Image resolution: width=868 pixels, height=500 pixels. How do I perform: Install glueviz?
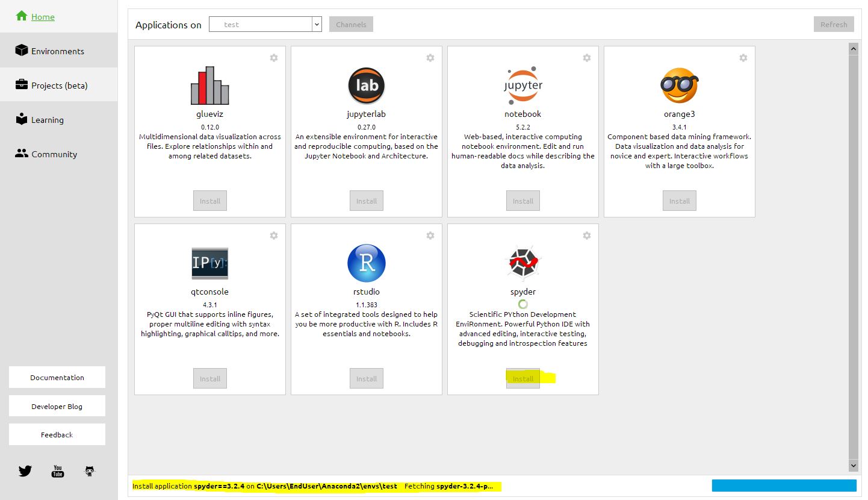[210, 201]
